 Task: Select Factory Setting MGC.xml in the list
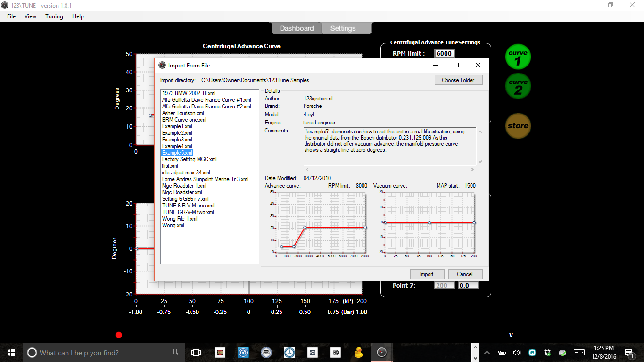tap(189, 159)
